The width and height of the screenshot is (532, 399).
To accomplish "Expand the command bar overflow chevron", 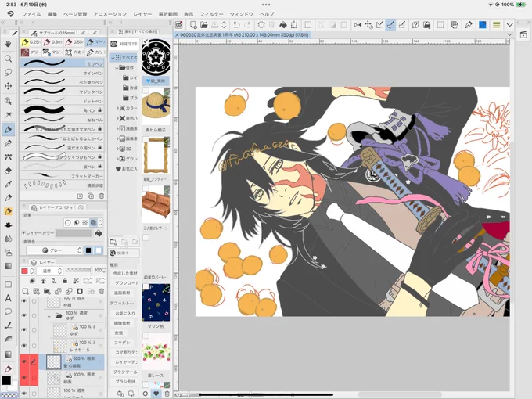I will (509, 25).
